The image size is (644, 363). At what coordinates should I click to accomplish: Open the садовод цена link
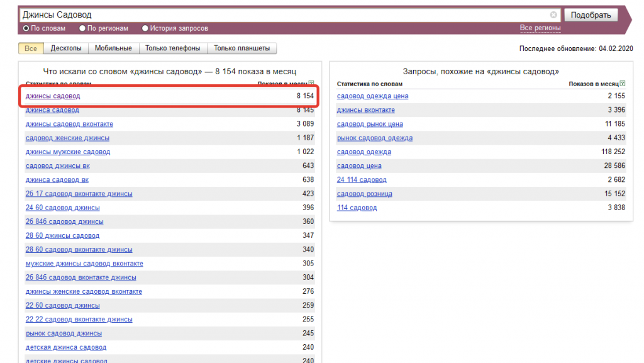coord(359,165)
